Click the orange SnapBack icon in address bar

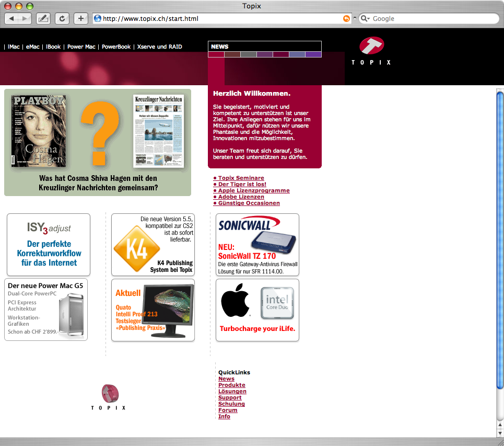pos(346,19)
